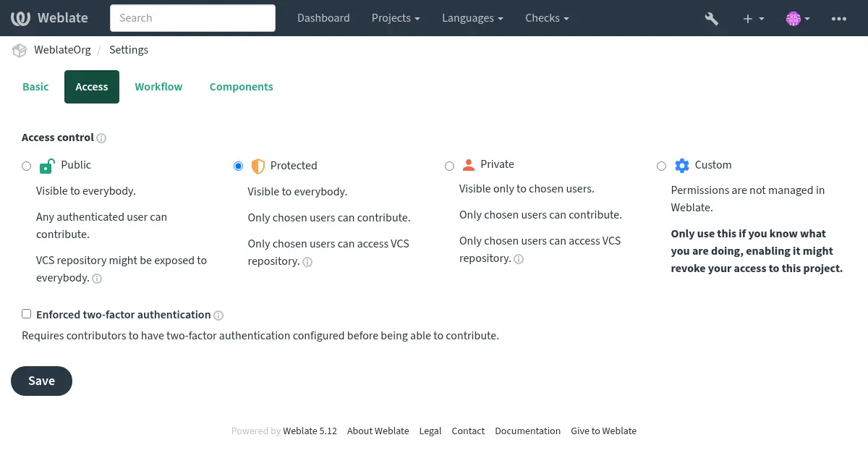
Task: Click the green Public unlock icon
Action: pos(47,166)
